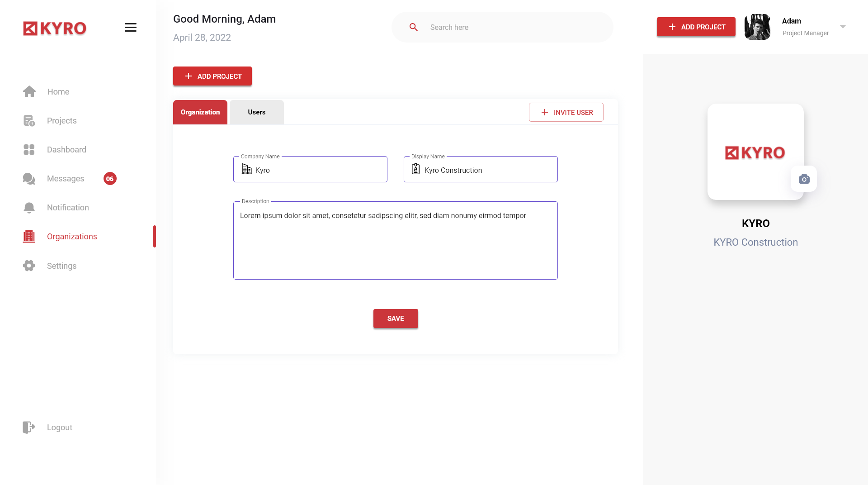Save the organization details
The image size is (868, 485).
pos(396,319)
